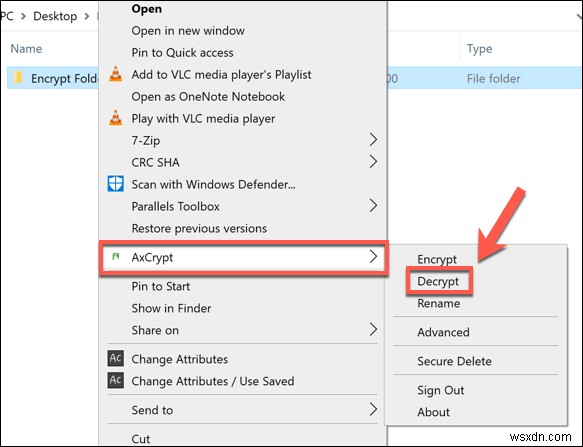Expand the Send to submenu arrow
The image size is (583, 447).
pyautogui.click(x=373, y=409)
